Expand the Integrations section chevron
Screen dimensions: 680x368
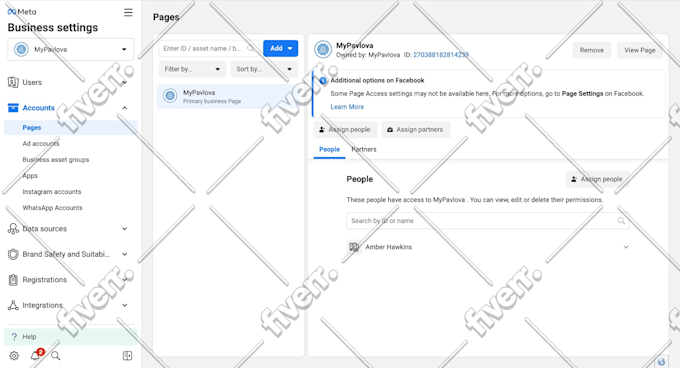click(125, 305)
